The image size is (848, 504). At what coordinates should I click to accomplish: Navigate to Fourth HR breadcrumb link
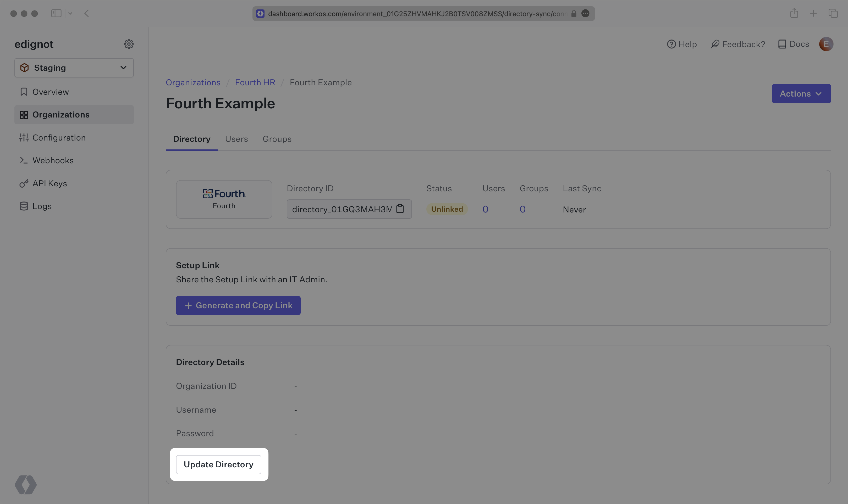point(255,82)
